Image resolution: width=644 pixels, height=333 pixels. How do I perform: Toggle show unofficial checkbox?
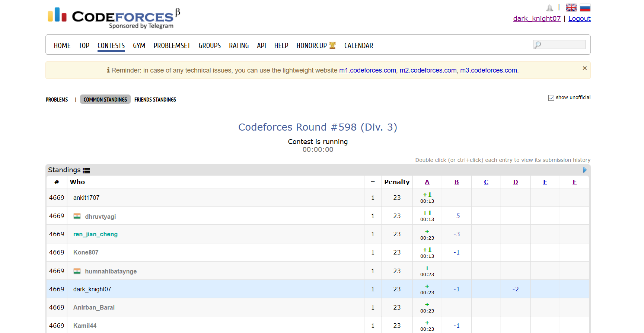tap(551, 97)
